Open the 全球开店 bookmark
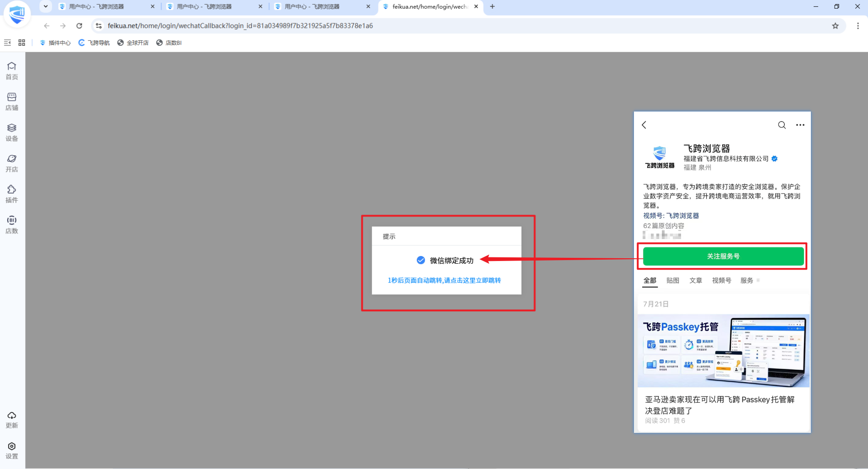Viewport: 868px width, 469px height. (x=133, y=43)
